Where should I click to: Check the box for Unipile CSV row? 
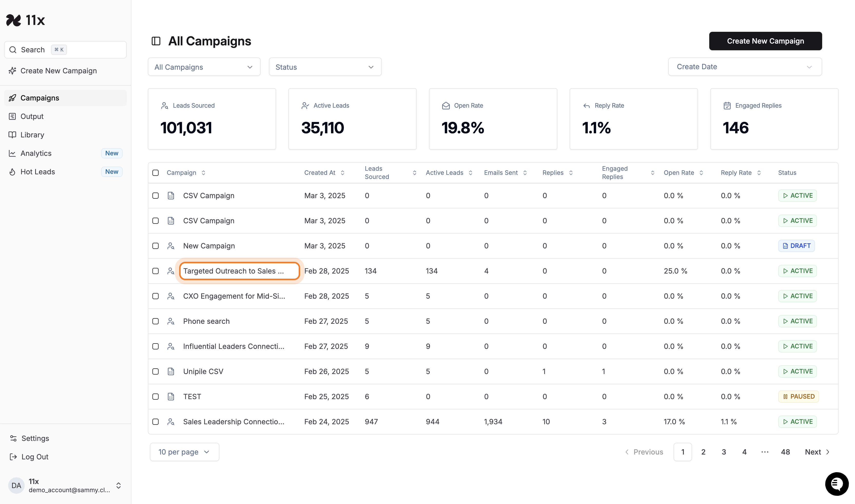coord(155,371)
